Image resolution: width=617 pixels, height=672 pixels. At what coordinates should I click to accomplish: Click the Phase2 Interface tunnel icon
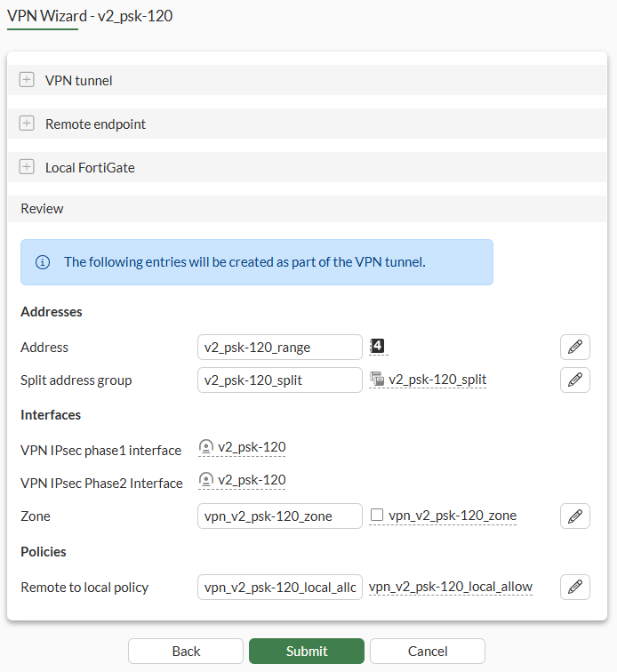[206, 480]
